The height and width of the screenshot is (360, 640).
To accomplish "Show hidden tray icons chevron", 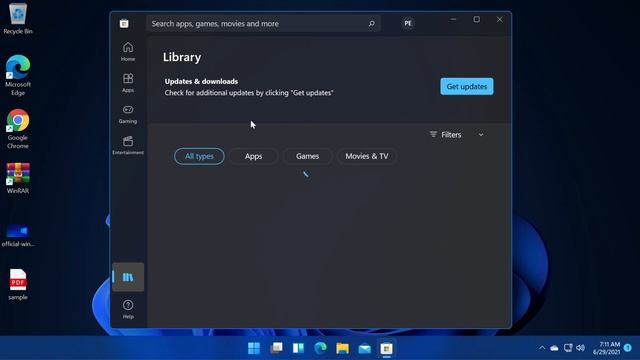I will (542, 348).
